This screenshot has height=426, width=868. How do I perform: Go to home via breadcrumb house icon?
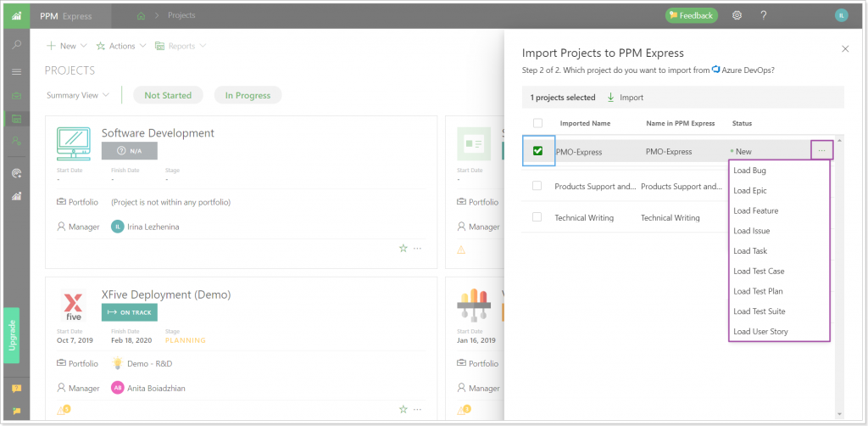click(x=142, y=15)
